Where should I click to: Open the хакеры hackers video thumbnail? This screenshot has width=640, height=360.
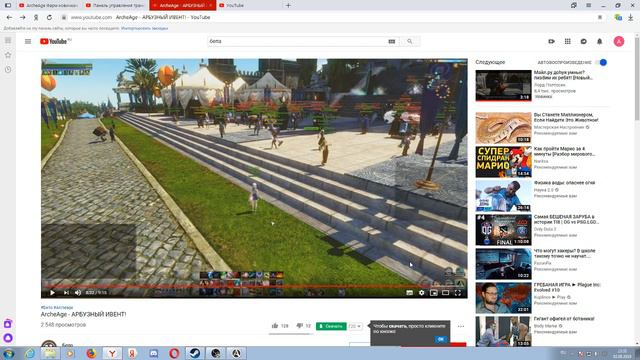pos(503,264)
